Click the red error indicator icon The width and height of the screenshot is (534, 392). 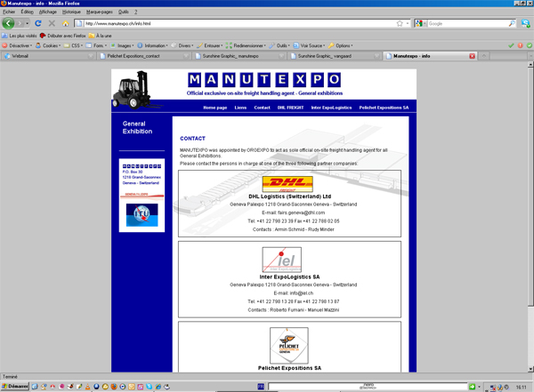tap(520, 45)
